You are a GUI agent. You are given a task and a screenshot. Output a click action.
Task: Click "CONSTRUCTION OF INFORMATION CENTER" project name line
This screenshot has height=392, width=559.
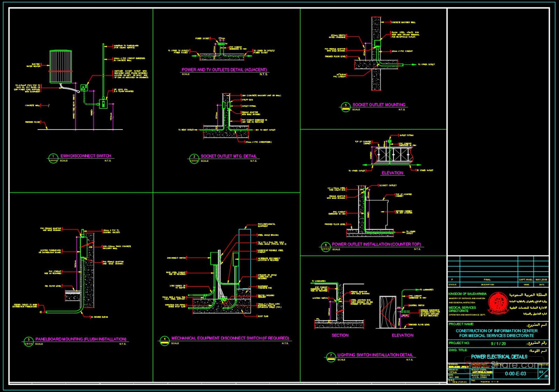pos(496,331)
